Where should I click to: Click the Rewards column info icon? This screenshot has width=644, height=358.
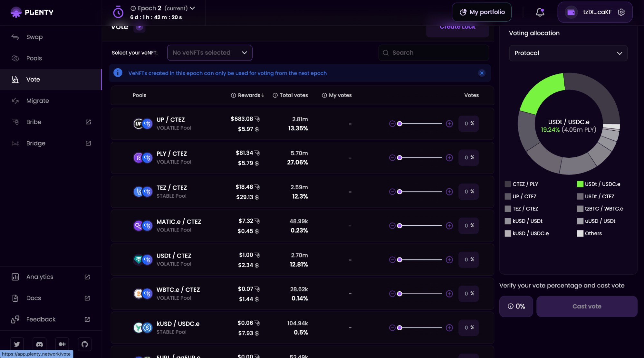233,95
